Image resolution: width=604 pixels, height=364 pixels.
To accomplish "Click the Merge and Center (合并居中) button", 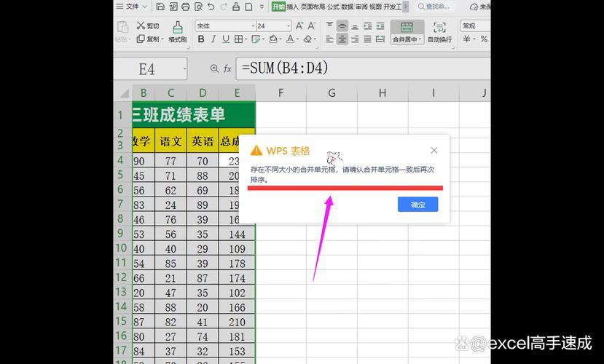I will 407,31.
